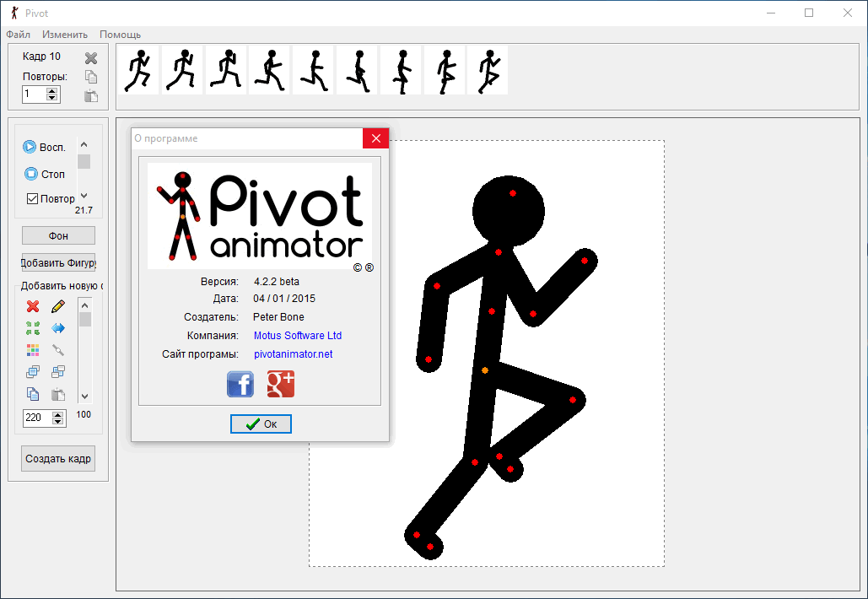Open the Помощь menu
Screen dimensions: 868x599
pyautogui.click(x=120, y=35)
